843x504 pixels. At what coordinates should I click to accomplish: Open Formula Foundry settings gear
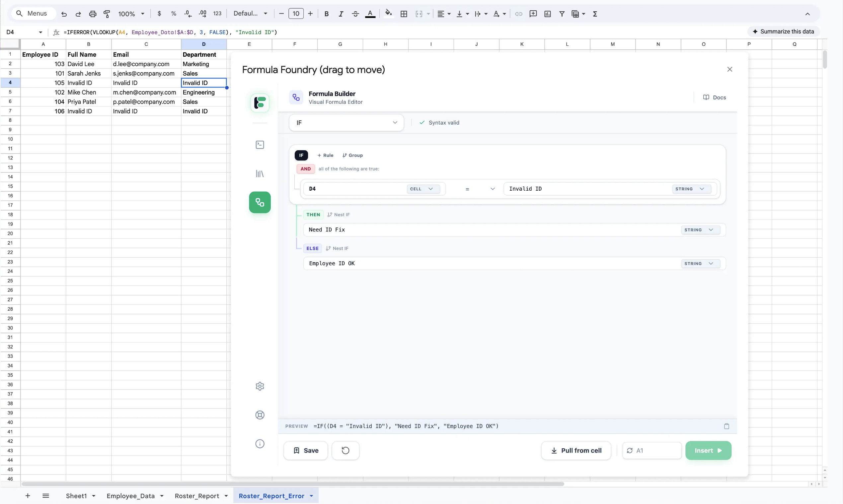tap(260, 386)
